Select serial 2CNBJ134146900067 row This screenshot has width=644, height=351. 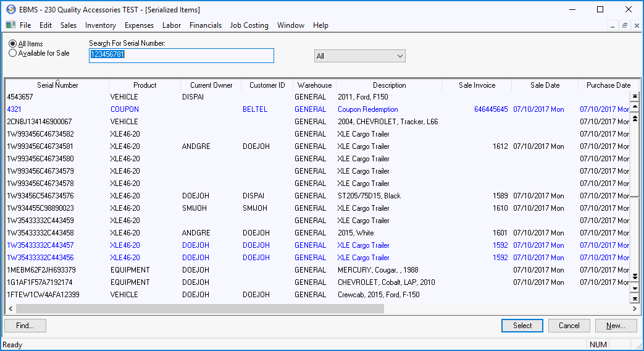[317, 122]
